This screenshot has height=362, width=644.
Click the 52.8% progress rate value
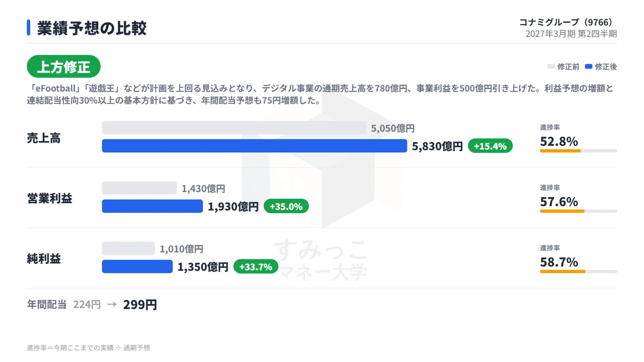[x=559, y=142]
